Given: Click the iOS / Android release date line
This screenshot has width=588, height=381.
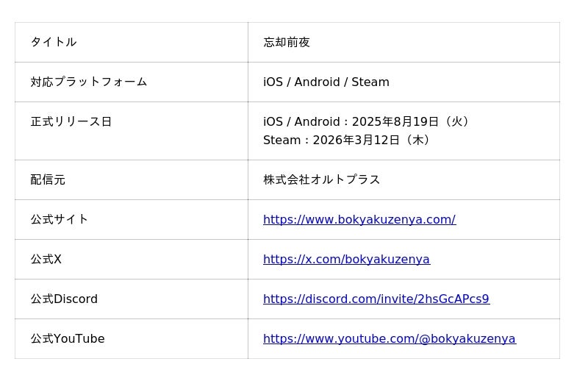Looking at the screenshot, I should click(366, 121).
